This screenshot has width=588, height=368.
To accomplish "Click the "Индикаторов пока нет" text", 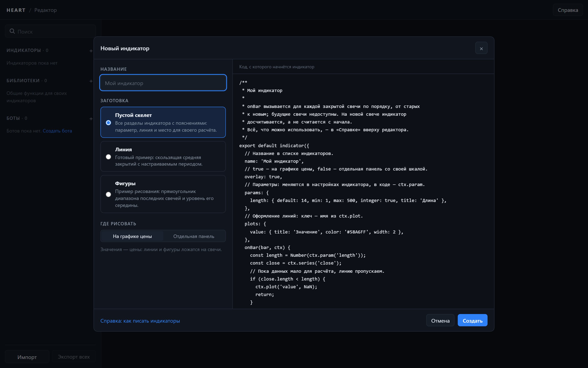I will pyautogui.click(x=32, y=63).
